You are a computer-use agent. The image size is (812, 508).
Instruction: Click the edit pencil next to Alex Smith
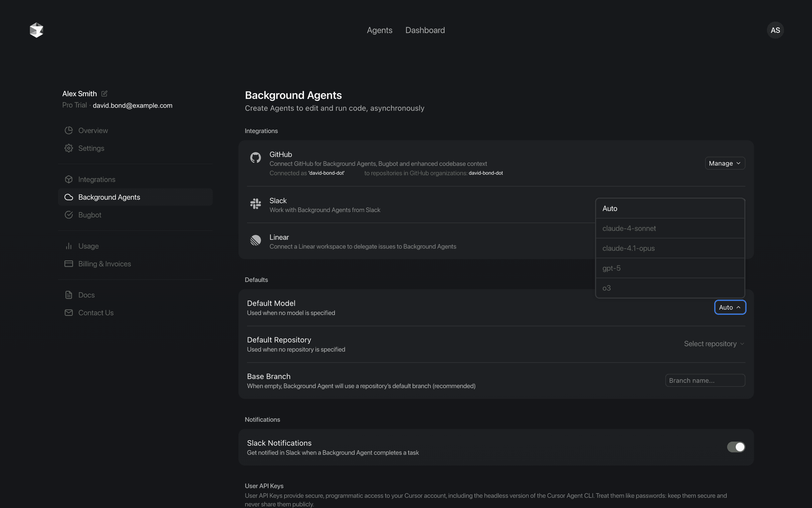[104, 94]
